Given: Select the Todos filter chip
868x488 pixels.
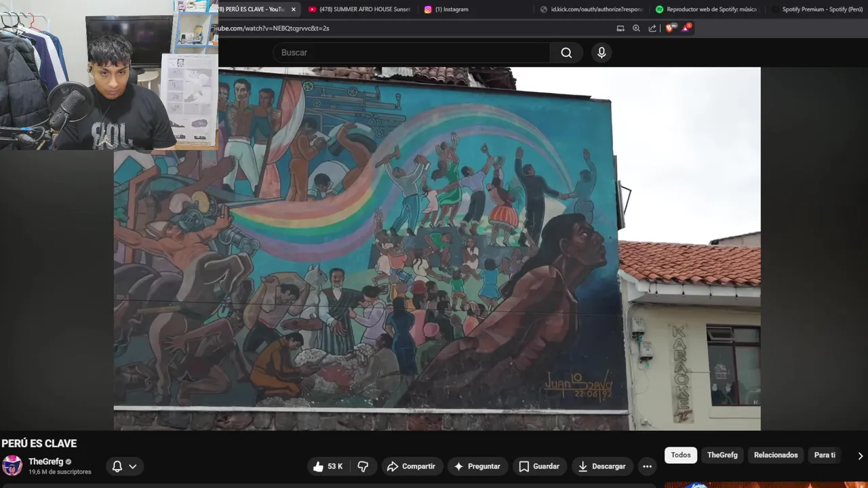Looking at the screenshot, I should click(x=681, y=455).
